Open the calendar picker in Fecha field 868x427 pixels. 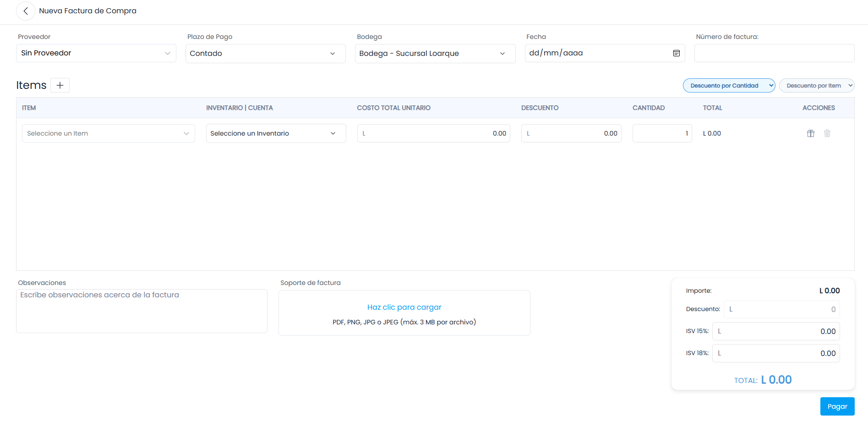tap(676, 53)
